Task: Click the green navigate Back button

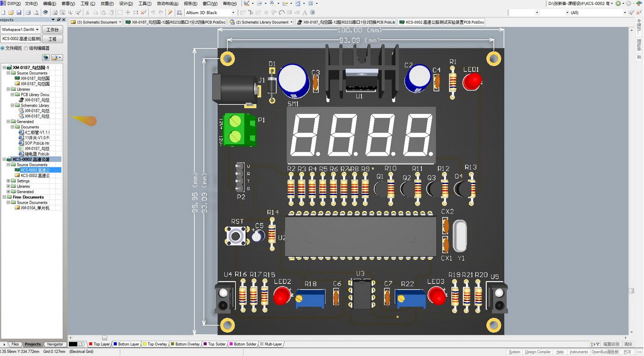Action: point(619,4)
